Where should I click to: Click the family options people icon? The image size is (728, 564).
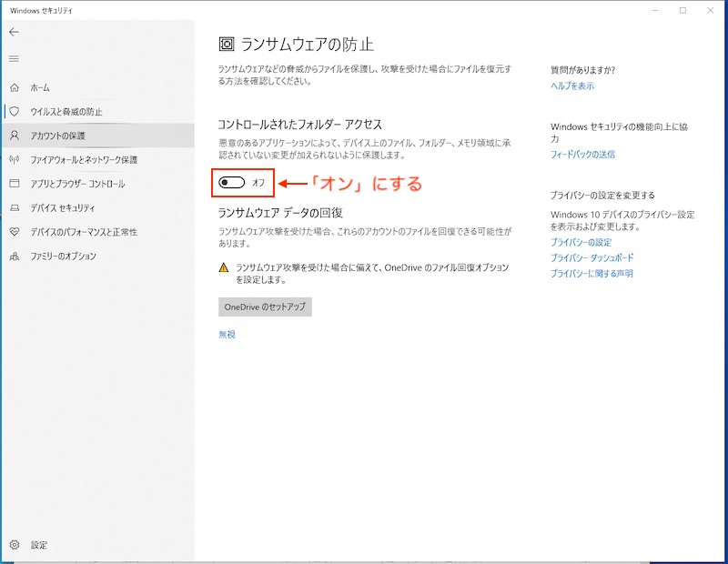coord(15,256)
